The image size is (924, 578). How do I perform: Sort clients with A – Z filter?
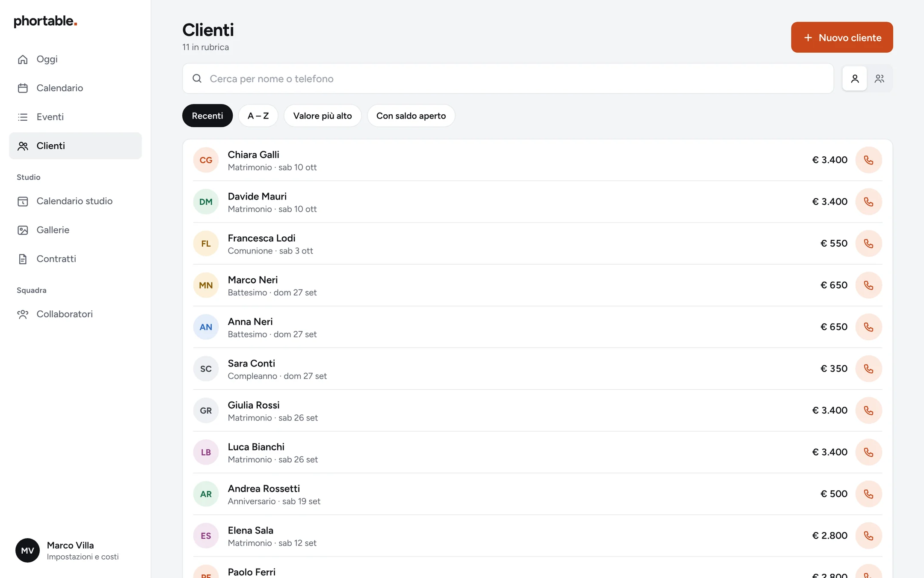tap(258, 116)
